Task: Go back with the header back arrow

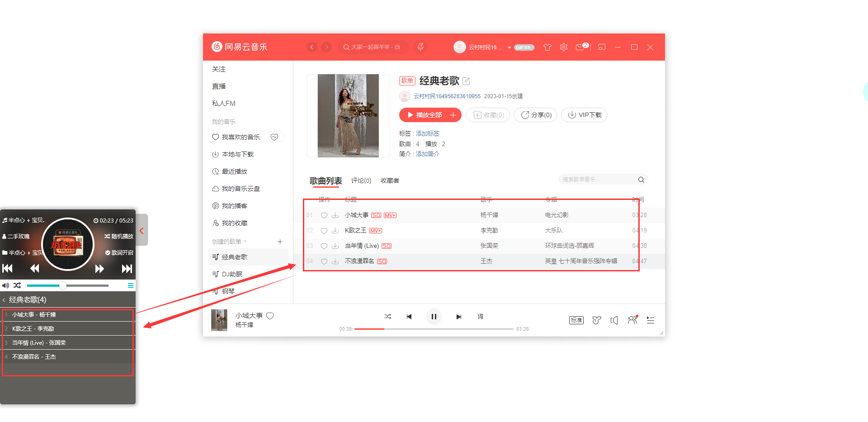Action: tap(311, 47)
